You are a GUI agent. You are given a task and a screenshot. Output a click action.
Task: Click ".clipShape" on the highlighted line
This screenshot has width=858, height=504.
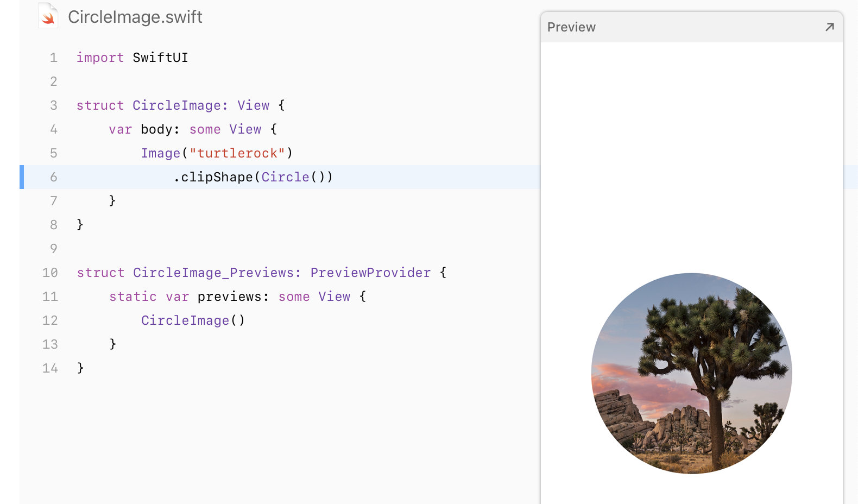click(213, 177)
